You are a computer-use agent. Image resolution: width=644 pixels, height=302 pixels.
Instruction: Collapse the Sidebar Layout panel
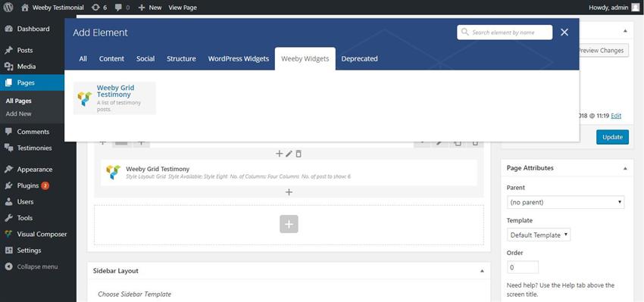pyautogui.click(x=482, y=271)
